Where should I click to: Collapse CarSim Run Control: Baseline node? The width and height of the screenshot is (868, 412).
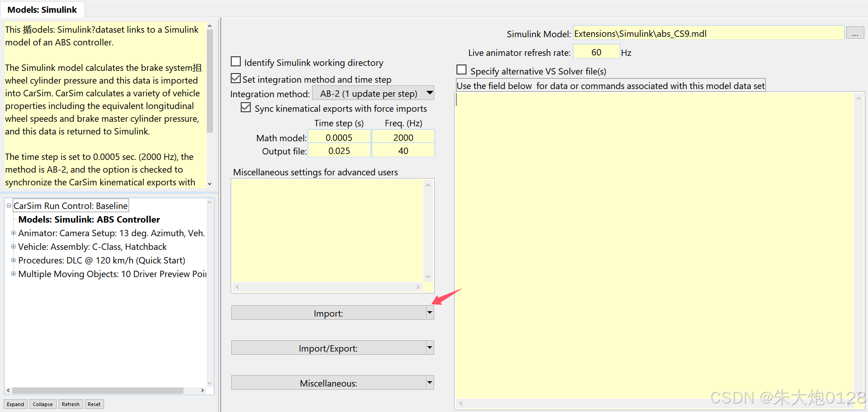tap(9, 206)
